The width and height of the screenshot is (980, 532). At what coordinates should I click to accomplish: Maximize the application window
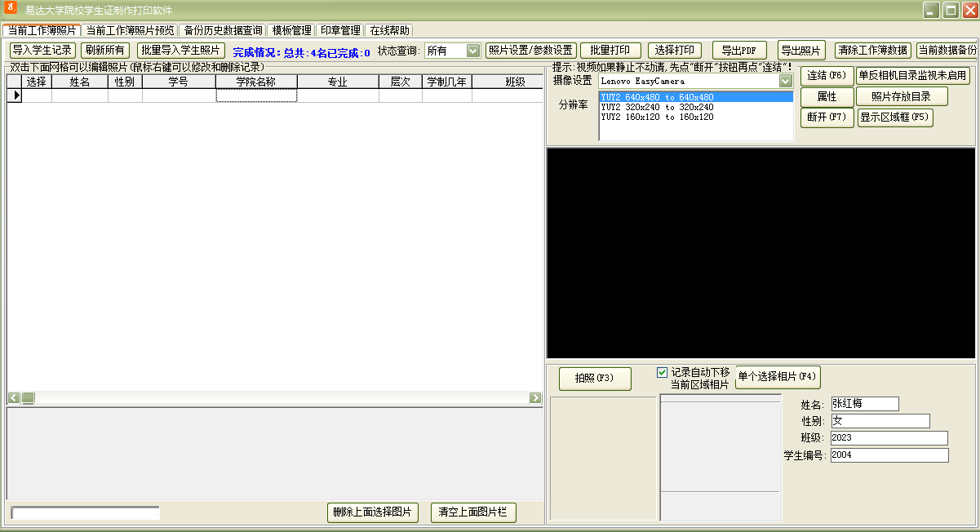[950, 11]
